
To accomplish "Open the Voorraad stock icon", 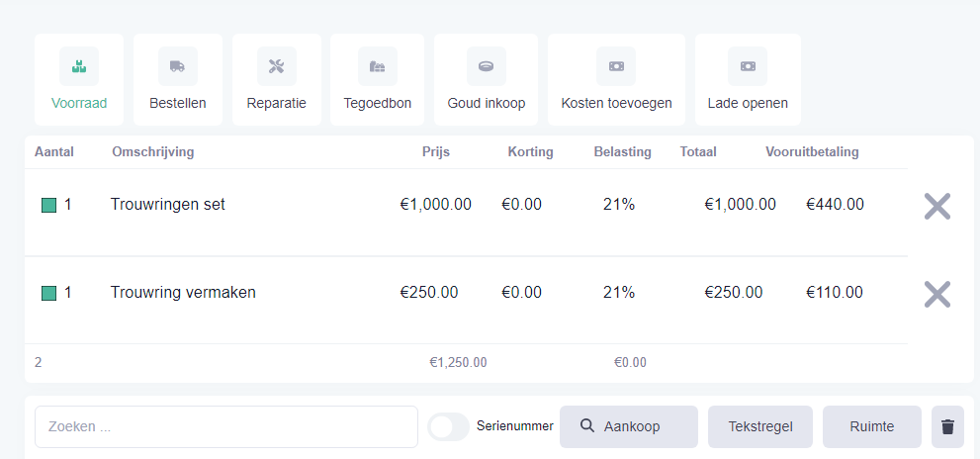I will (x=79, y=66).
